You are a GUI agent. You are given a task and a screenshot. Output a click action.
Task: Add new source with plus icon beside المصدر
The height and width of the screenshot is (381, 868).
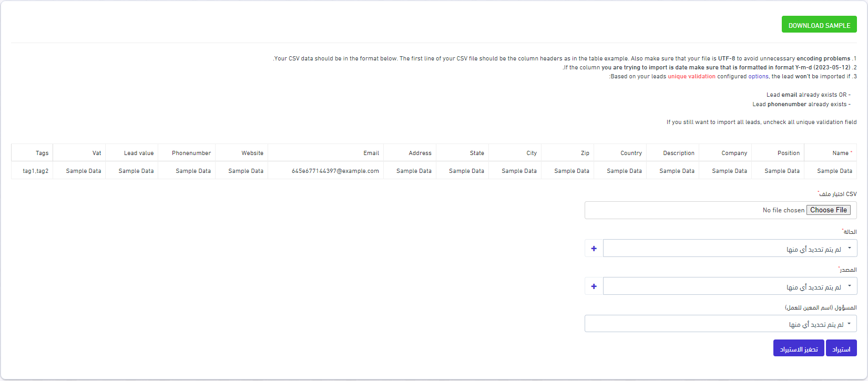594,286
